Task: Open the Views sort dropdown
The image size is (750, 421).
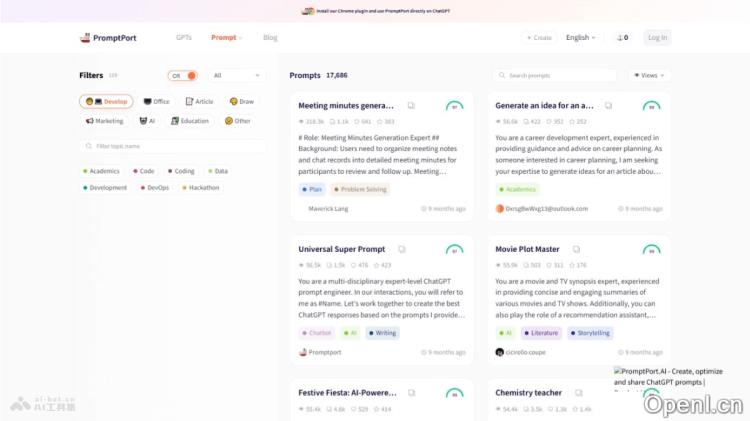Action: [x=649, y=75]
